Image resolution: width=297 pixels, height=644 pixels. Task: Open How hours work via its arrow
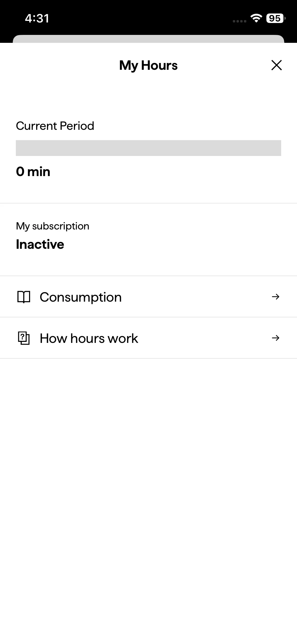click(x=275, y=338)
